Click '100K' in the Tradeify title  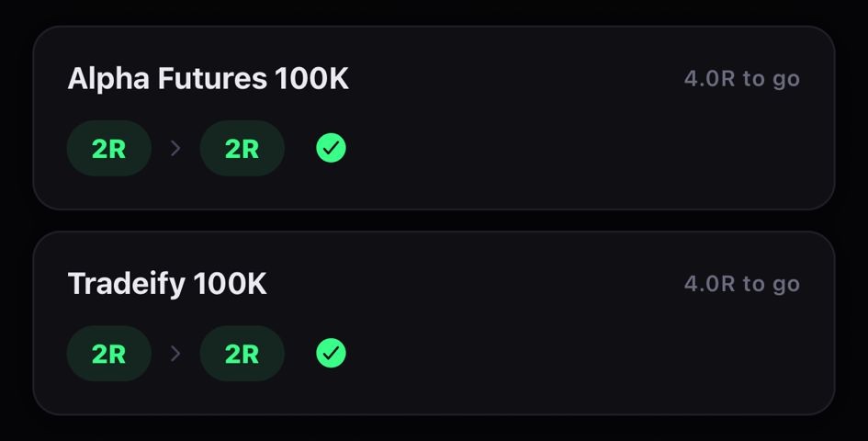click(230, 284)
